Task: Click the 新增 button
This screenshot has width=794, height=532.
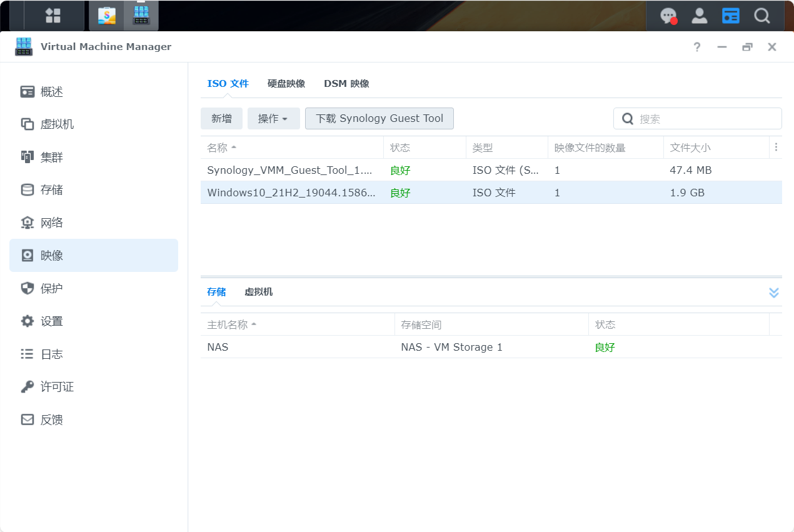Action: point(221,119)
